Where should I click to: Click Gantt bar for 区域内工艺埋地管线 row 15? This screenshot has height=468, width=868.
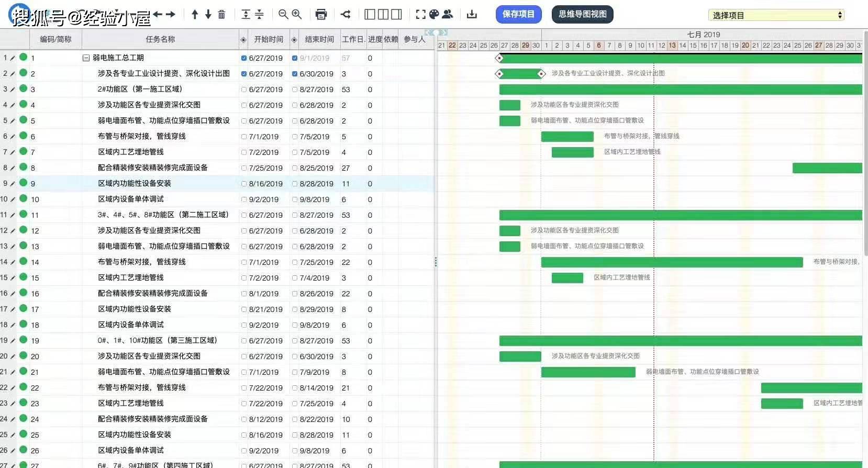(567, 278)
